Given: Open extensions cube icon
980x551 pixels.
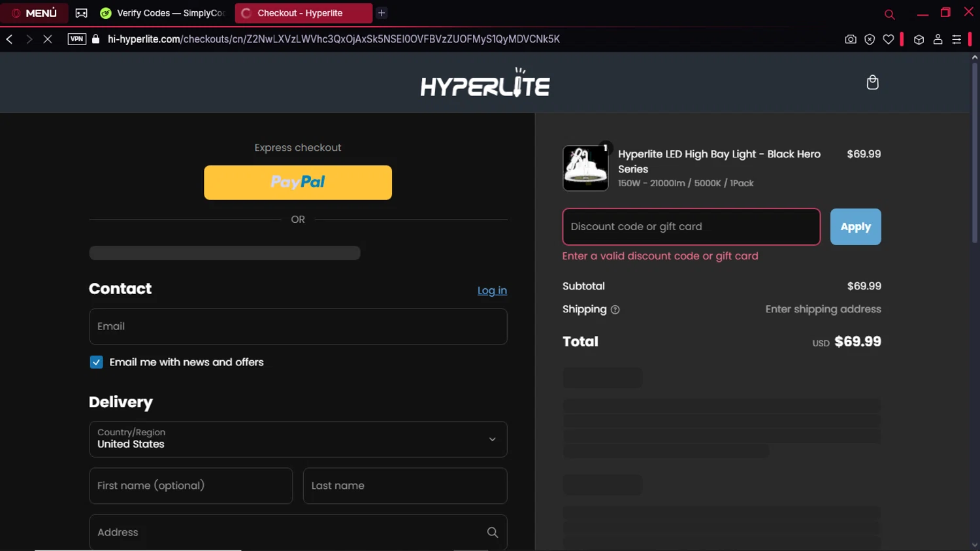Looking at the screenshot, I should coord(919,39).
